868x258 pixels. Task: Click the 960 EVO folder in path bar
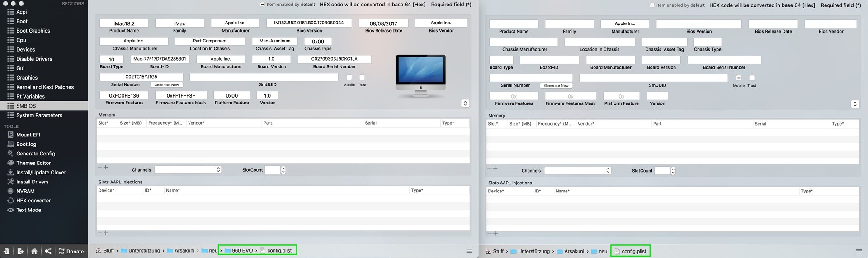click(239, 251)
